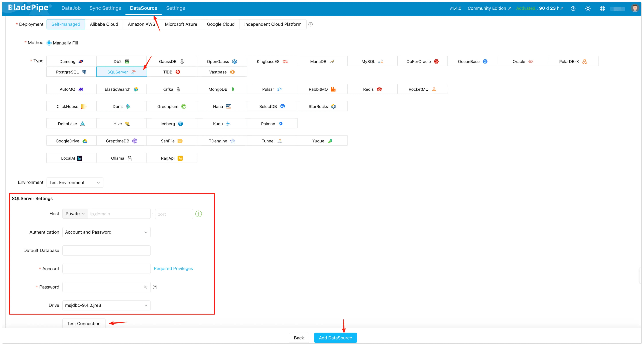Open the Test Environment dropdown
Viewport: 644px width, 346px height.
pyautogui.click(x=75, y=182)
